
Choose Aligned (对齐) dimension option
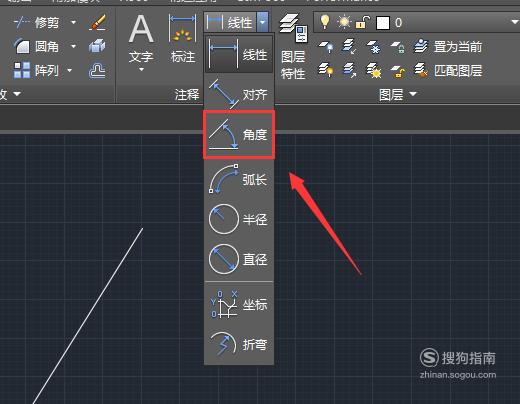click(x=239, y=94)
